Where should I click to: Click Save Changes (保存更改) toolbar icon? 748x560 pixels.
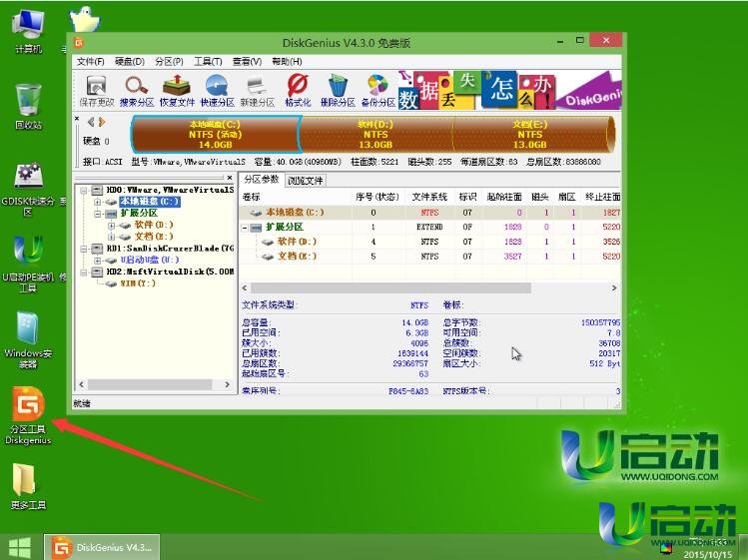tap(96, 91)
